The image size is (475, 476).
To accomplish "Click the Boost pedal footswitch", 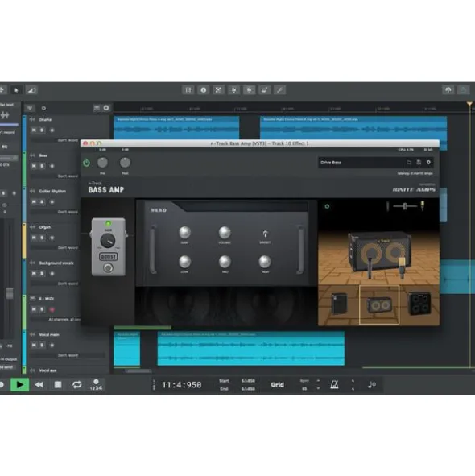I will click(x=108, y=267).
